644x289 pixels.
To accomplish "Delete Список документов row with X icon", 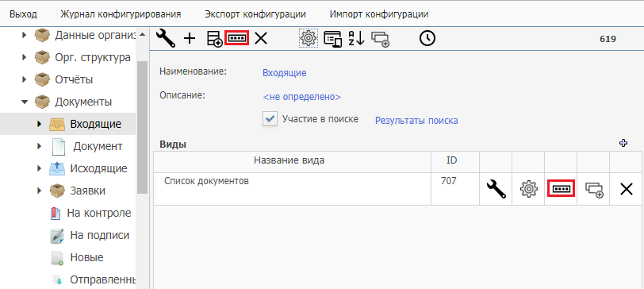I will click(x=626, y=189).
